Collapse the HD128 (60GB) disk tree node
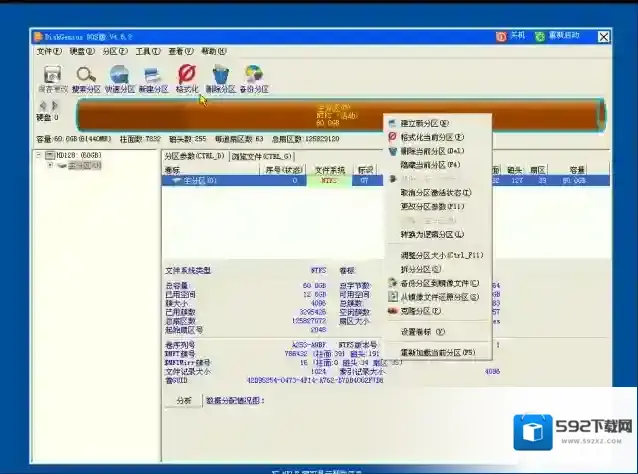The height and width of the screenshot is (474, 638). (x=40, y=155)
